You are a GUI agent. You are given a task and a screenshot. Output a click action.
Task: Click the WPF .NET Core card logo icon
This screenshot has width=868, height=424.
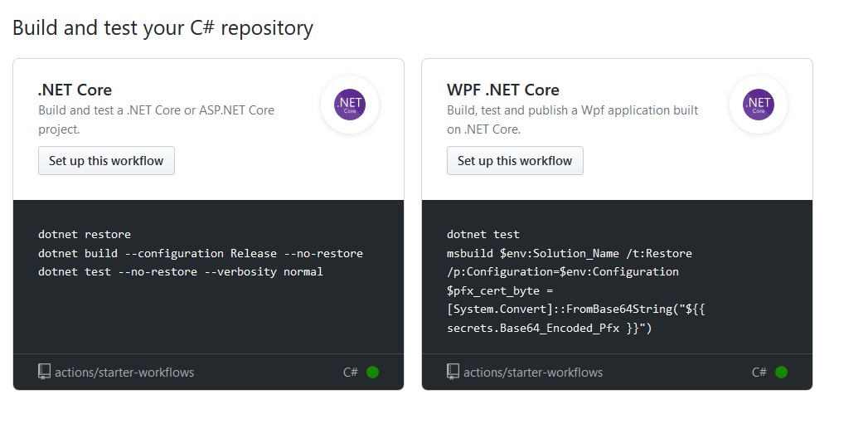pos(759,105)
